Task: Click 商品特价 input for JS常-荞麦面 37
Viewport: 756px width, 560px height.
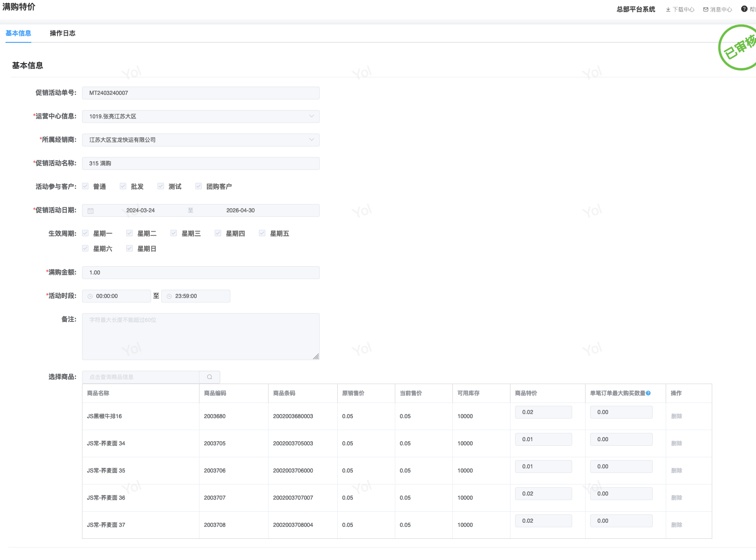Action: click(x=544, y=521)
